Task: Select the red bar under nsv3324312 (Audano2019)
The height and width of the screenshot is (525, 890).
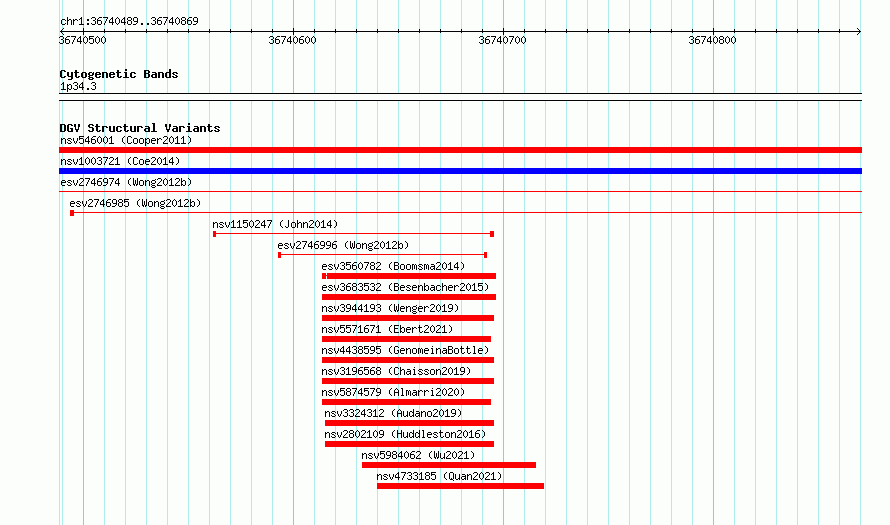Action: pyautogui.click(x=409, y=423)
